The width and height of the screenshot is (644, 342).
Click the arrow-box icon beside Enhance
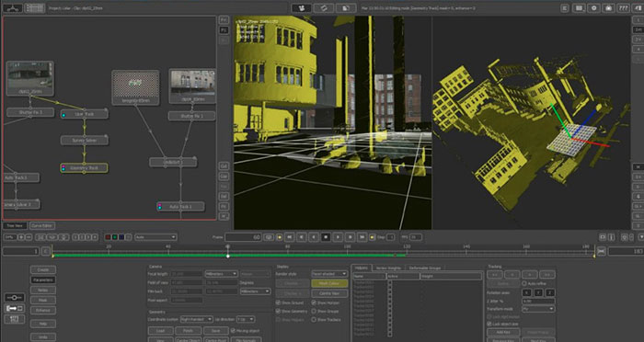click(x=14, y=308)
